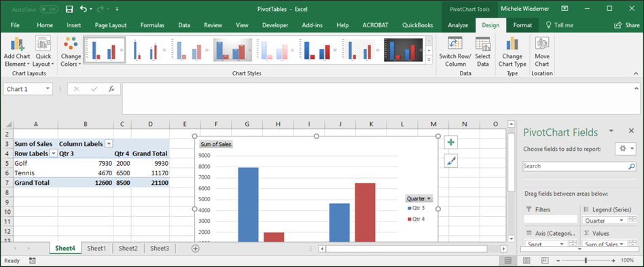The image size is (644, 267).
Task: Open PivotChart Fields pane options dropdown
Action: tap(611, 130)
